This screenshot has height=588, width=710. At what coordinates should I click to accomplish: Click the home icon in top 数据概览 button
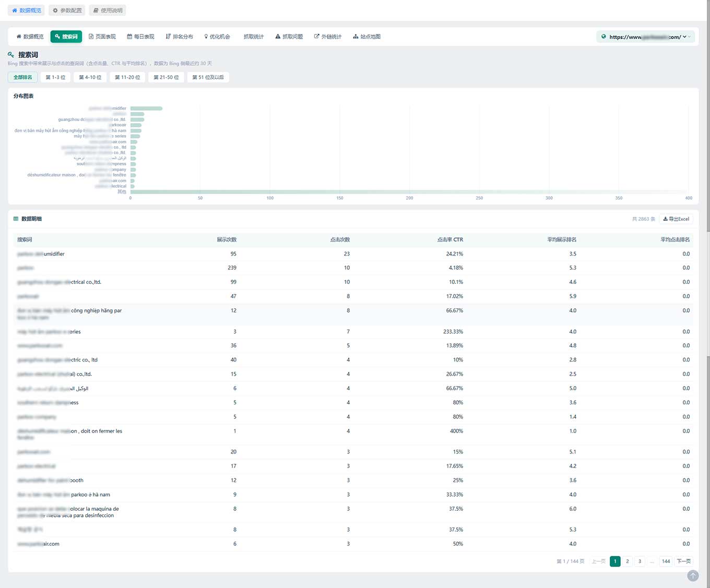coord(15,10)
